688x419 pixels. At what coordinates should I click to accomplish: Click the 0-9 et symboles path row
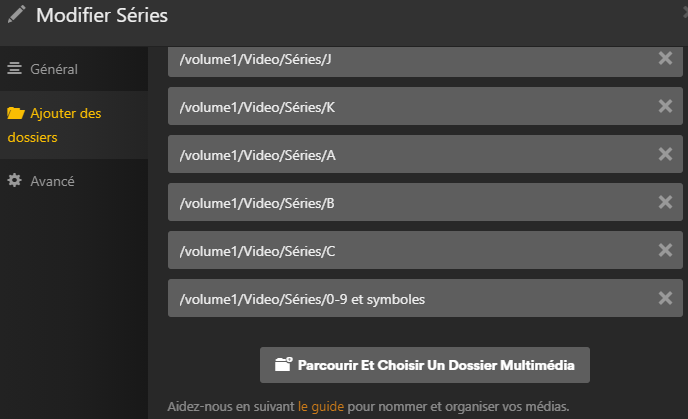(400, 298)
